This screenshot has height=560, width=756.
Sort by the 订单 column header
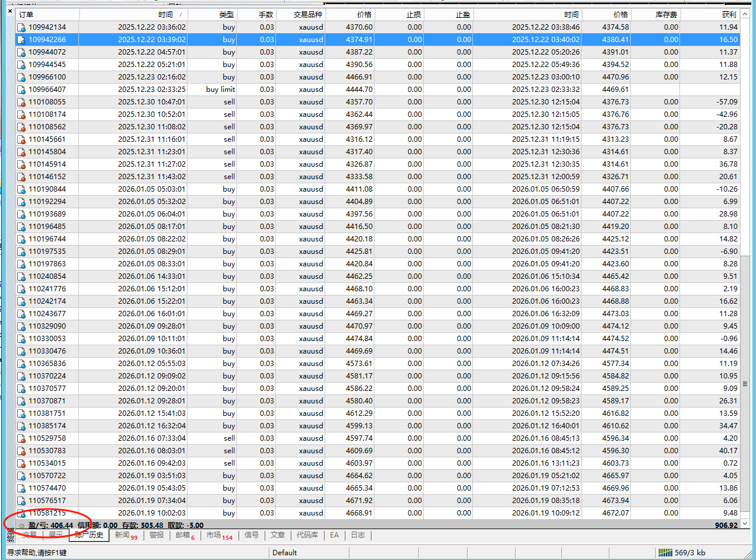coord(47,15)
